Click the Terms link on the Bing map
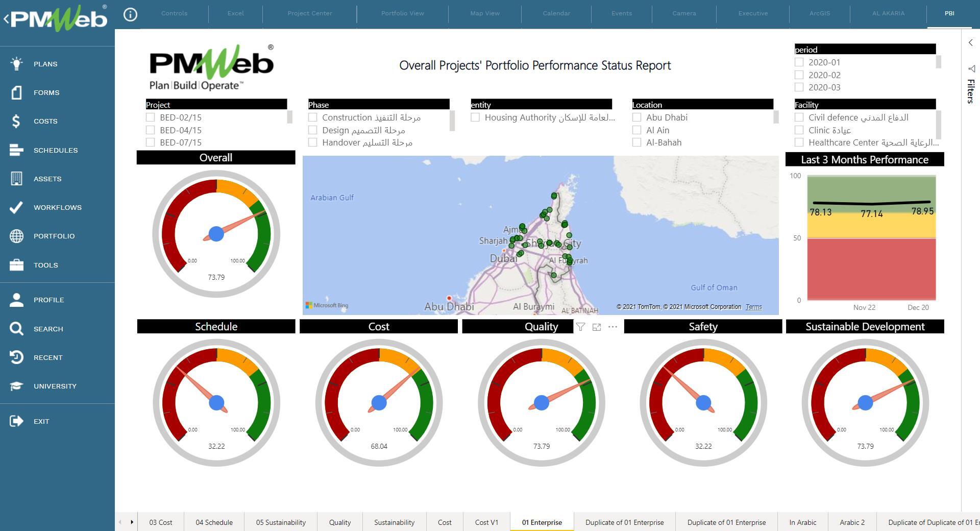This screenshot has width=980, height=531. 753,307
